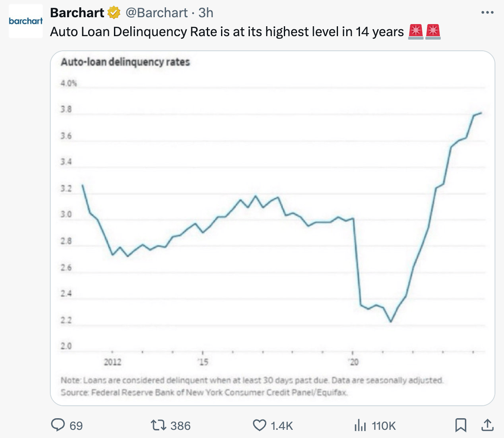This screenshot has width=504, height=438.
Task: Click the 1.4K likes count
Action: click(x=282, y=426)
